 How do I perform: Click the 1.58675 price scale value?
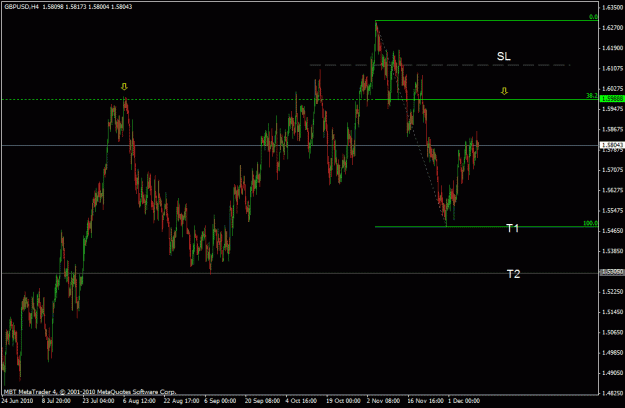tap(612, 129)
